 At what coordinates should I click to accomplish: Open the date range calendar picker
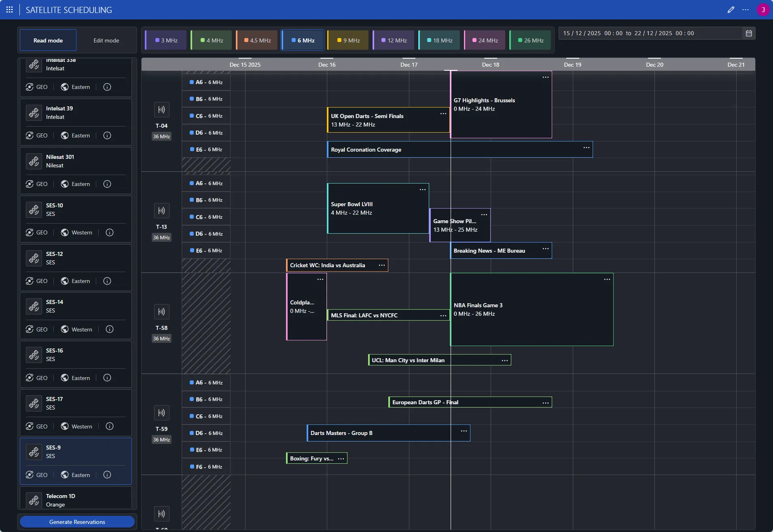(x=749, y=33)
